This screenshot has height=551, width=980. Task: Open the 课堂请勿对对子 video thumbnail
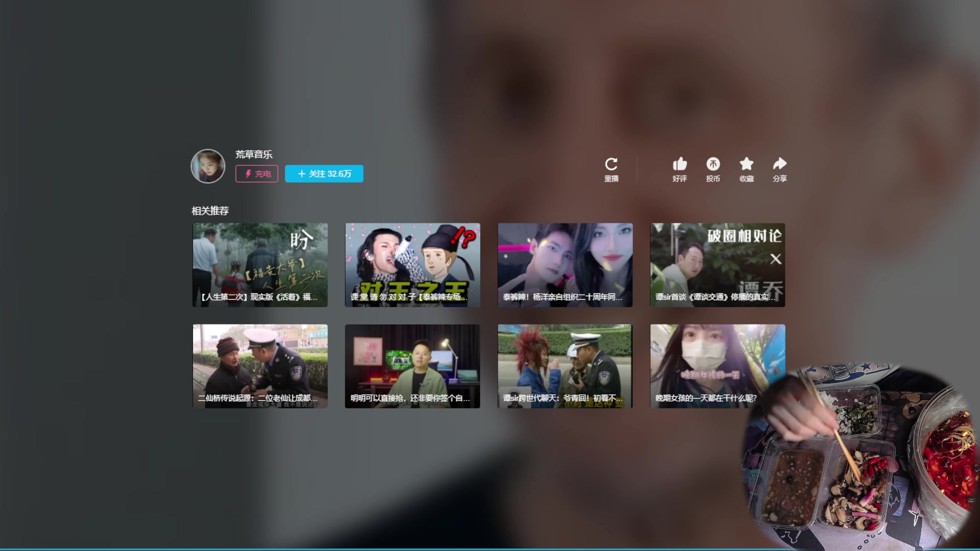click(x=412, y=265)
